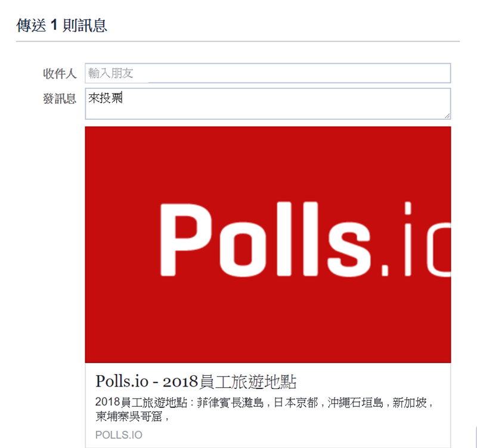The image size is (477, 448).
Task: Click the resize handle of the message box
Action: point(447,115)
